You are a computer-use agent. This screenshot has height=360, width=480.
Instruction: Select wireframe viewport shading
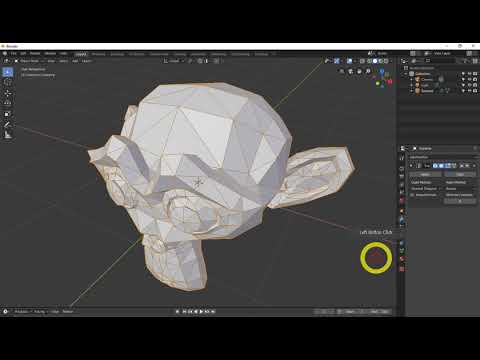(369, 61)
